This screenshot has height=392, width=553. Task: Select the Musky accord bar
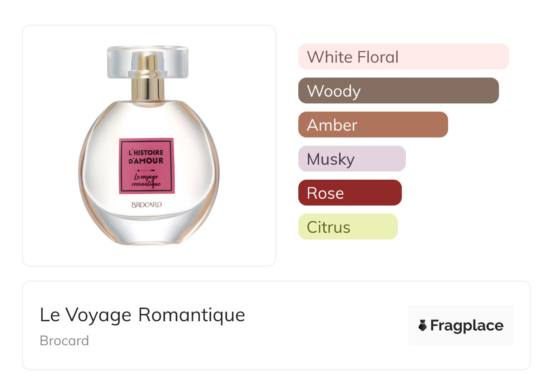coord(352,159)
